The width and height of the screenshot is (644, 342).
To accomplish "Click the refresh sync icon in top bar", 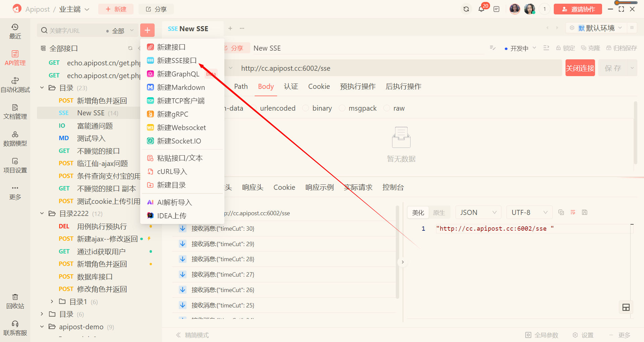I will (x=466, y=9).
